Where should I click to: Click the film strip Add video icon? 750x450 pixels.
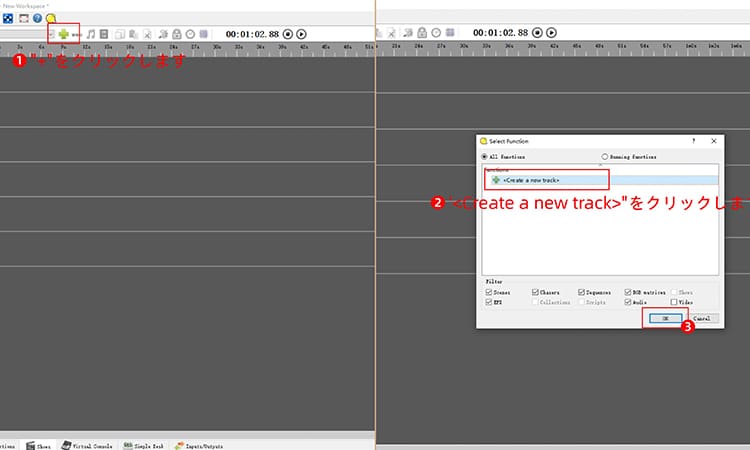(104, 34)
